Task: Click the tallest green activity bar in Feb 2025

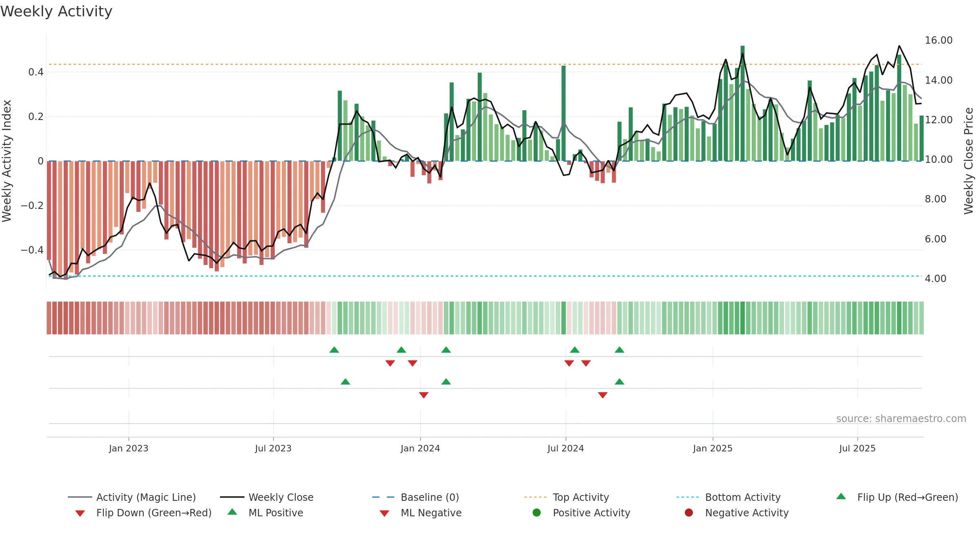Action: point(742,103)
